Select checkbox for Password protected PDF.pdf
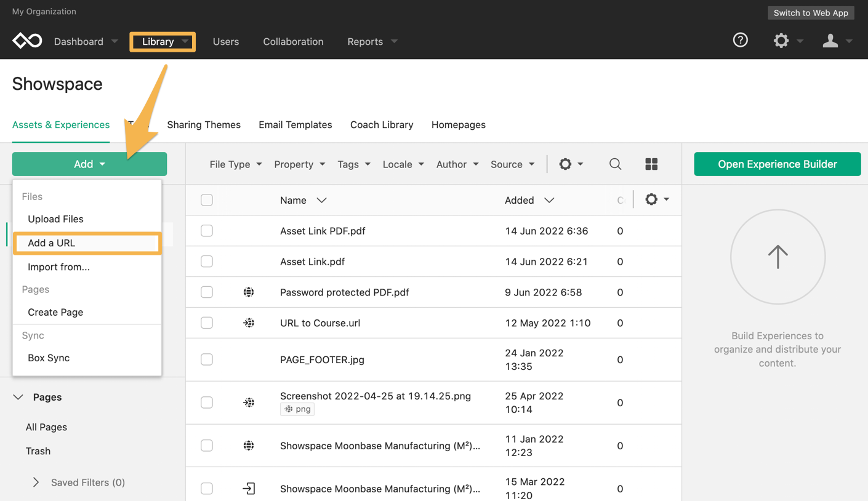Image resolution: width=868 pixels, height=501 pixels. point(207,292)
